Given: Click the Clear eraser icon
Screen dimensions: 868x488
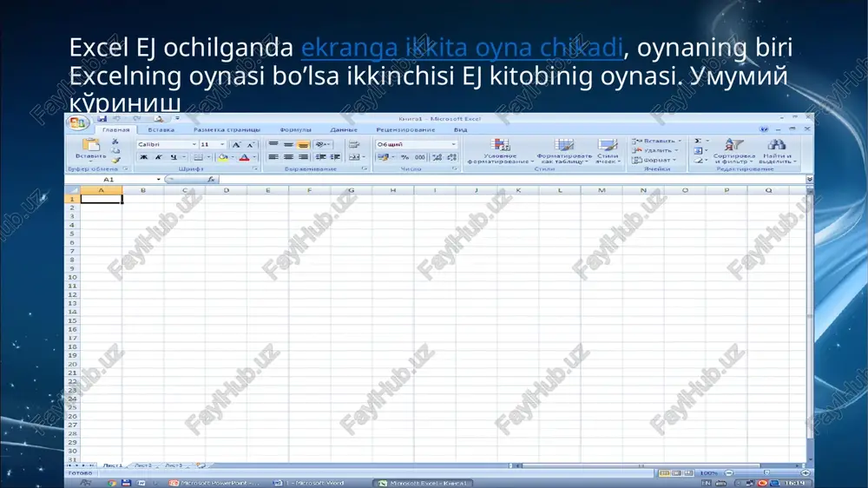Looking at the screenshot, I should 698,160.
